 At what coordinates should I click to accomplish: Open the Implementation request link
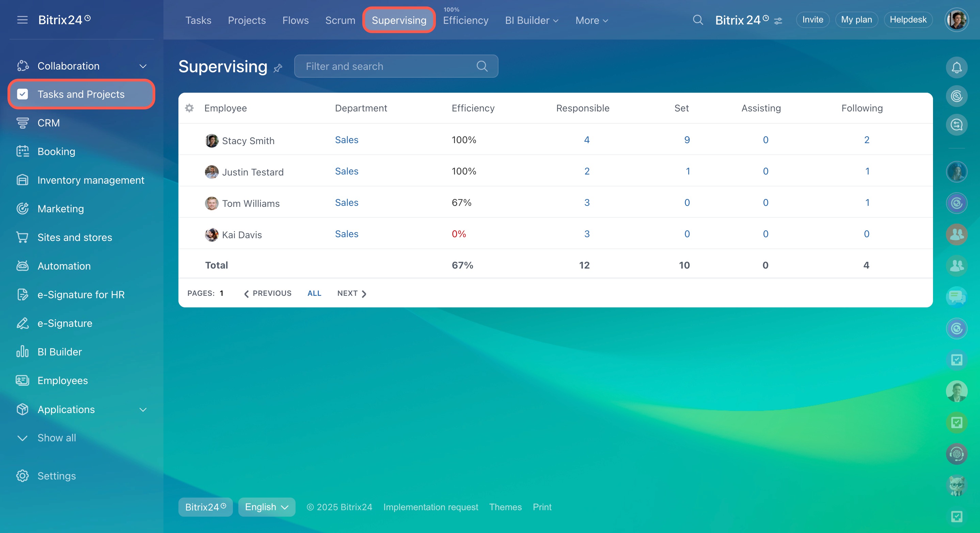pos(431,507)
